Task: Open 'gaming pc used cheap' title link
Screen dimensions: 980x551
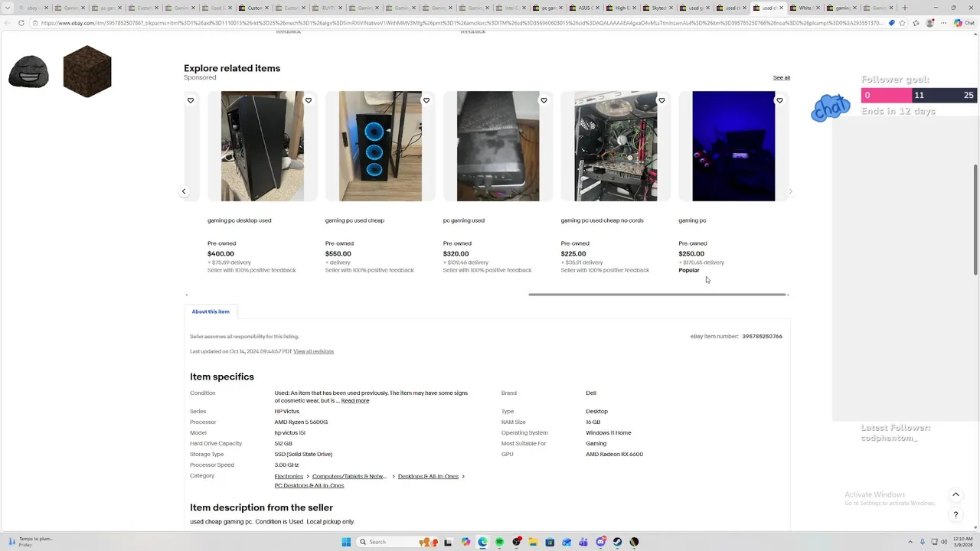Action: (354, 220)
